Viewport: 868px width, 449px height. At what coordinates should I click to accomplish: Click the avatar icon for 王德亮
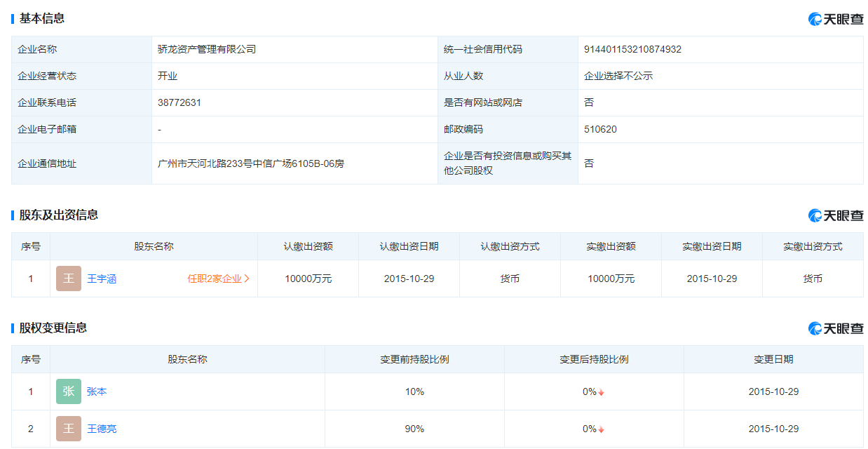pyautogui.click(x=69, y=429)
